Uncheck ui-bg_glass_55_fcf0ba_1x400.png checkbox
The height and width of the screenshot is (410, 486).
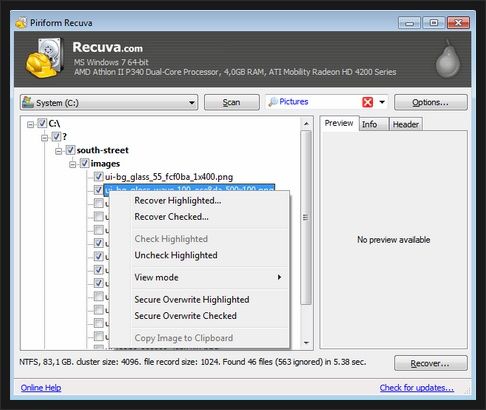pyautogui.click(x=98, y=176)
